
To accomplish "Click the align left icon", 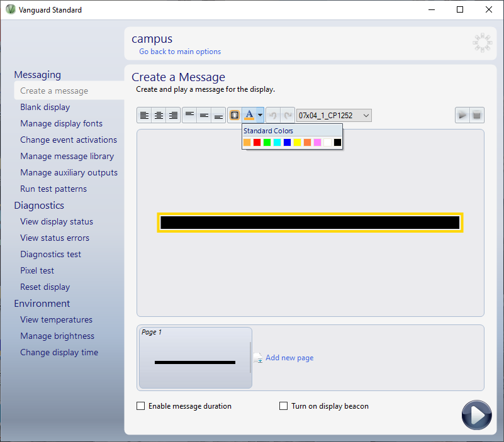I will [x=145, y=116].
